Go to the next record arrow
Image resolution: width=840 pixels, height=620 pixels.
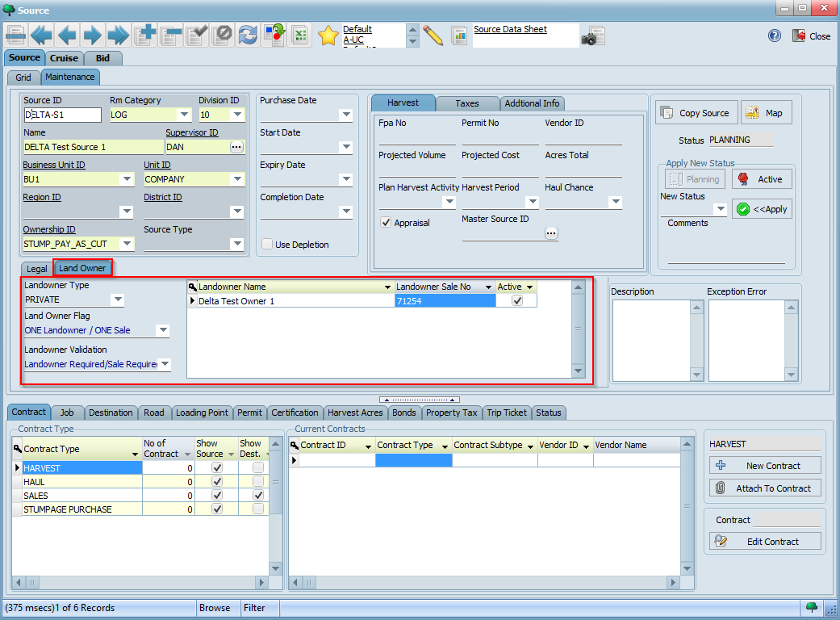(93, 36)
